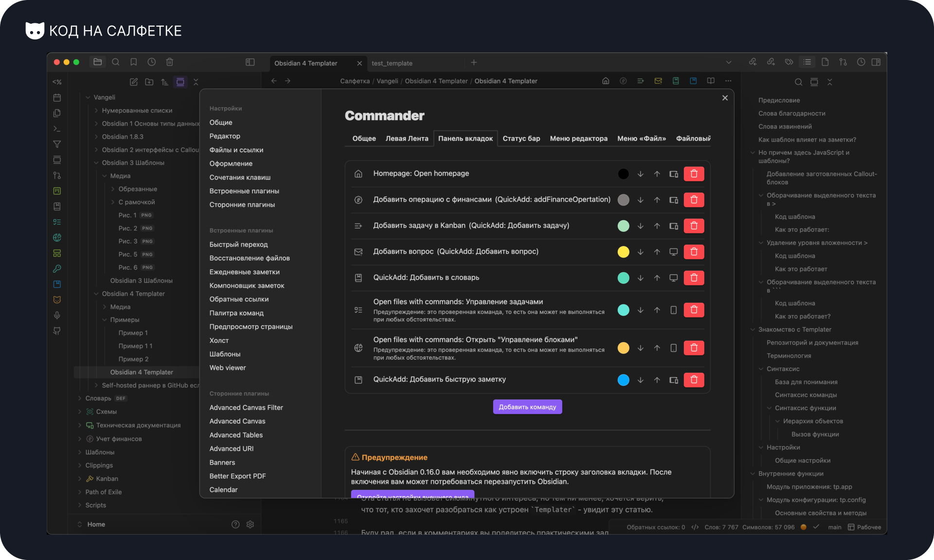Expand 'Нумерованные списки' folder
This screenshot has width=934, height=560.
tap(96, 110)
